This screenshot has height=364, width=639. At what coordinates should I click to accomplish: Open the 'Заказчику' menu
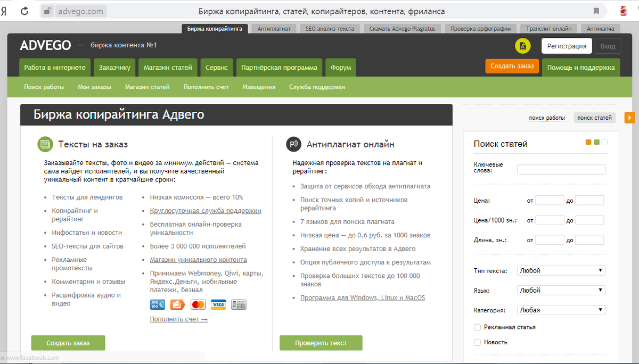tap(114, 68)
